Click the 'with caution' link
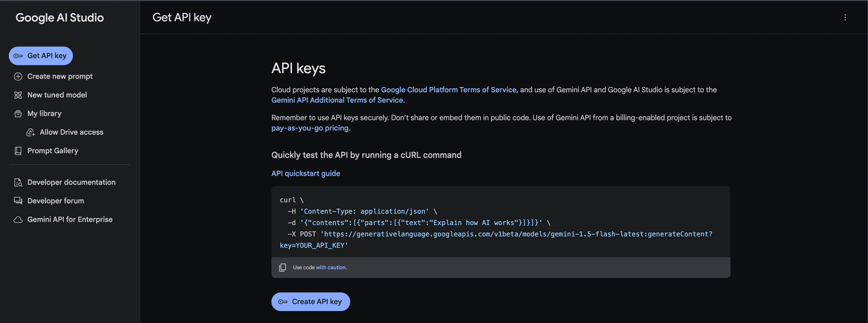The height and width of the screenshot is (323, 868). pyautogui.click(x=331, y=267)
